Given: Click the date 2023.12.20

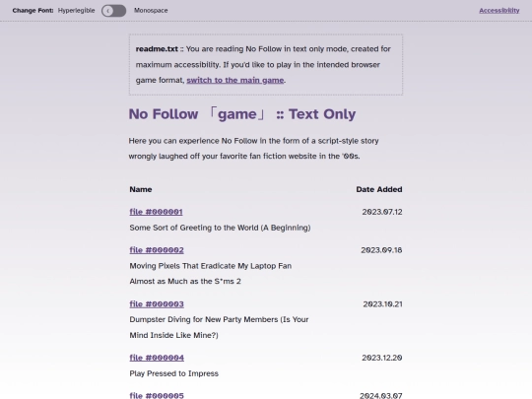Looking at the screenshot, I should click(x=382, y=358).
